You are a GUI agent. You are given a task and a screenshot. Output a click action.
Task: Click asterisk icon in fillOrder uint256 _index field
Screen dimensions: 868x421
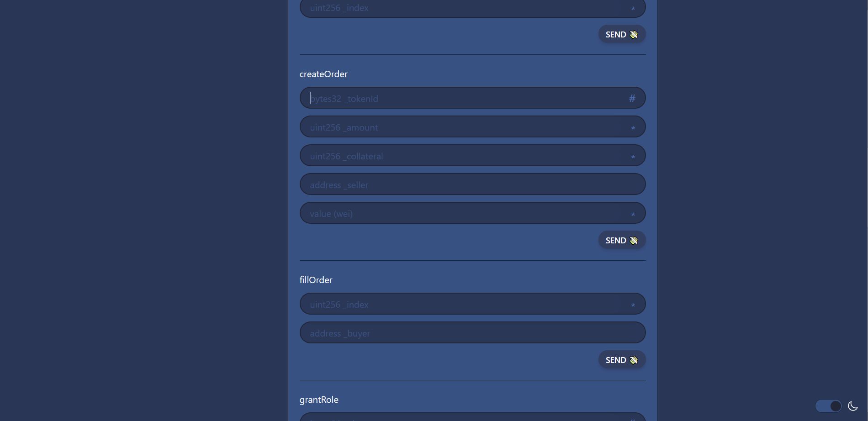pyautogui.click(x=633, y=305)
